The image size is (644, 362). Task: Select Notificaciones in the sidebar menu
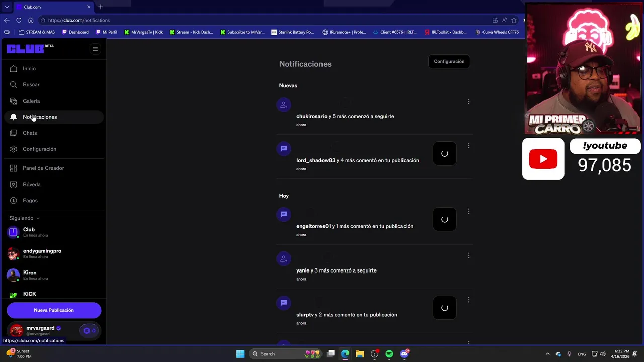[x=54, y=117]
